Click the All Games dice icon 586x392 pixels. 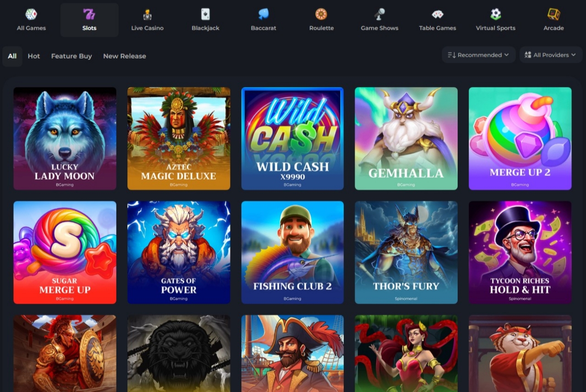pos(31,14)
